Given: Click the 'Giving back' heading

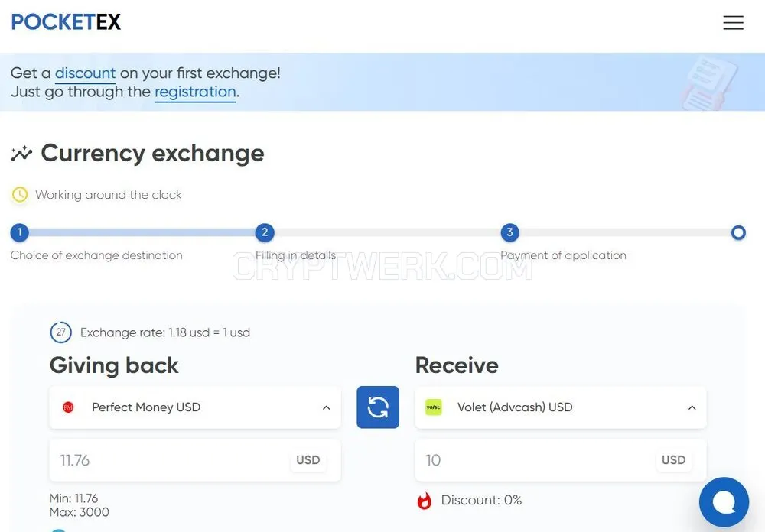Looking at the screenshot, I should 114,365.
